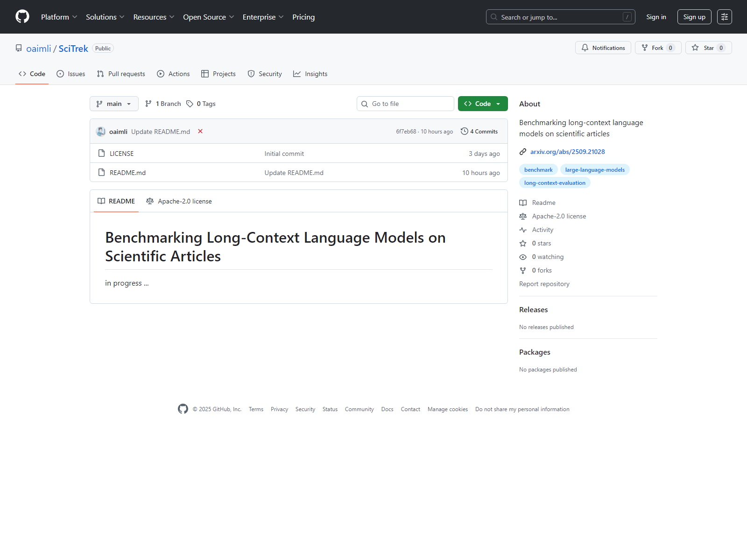Click the Sign up button
Image resolution: width=747 pixels, height=560 pixels.
click(x=694, y=17)
